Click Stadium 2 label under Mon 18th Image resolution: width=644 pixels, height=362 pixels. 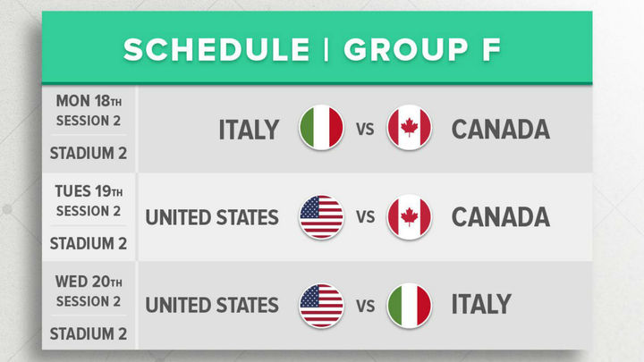(x=89, y=153)
